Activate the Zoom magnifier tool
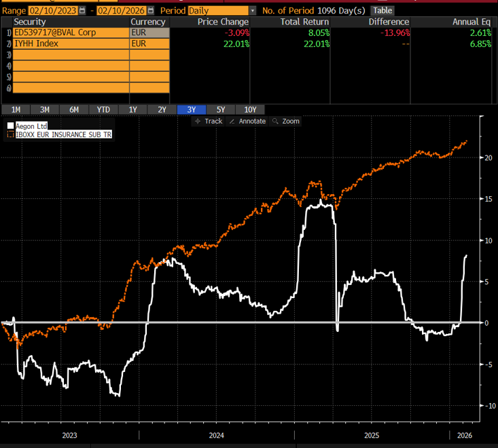Viewport: 498px width, 448px height. click(x=285, y=121)
